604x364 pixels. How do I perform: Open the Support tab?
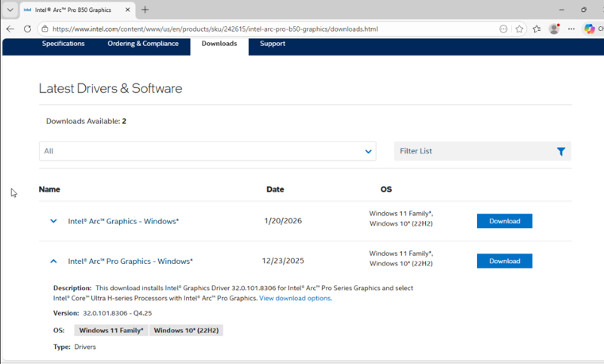[273, 44]
